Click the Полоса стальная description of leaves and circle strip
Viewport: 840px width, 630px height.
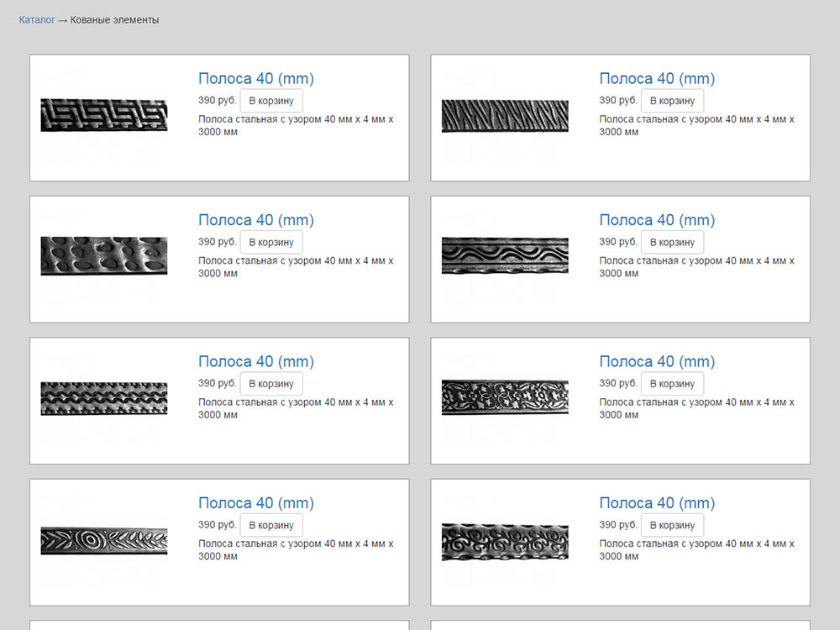[296, 549]
